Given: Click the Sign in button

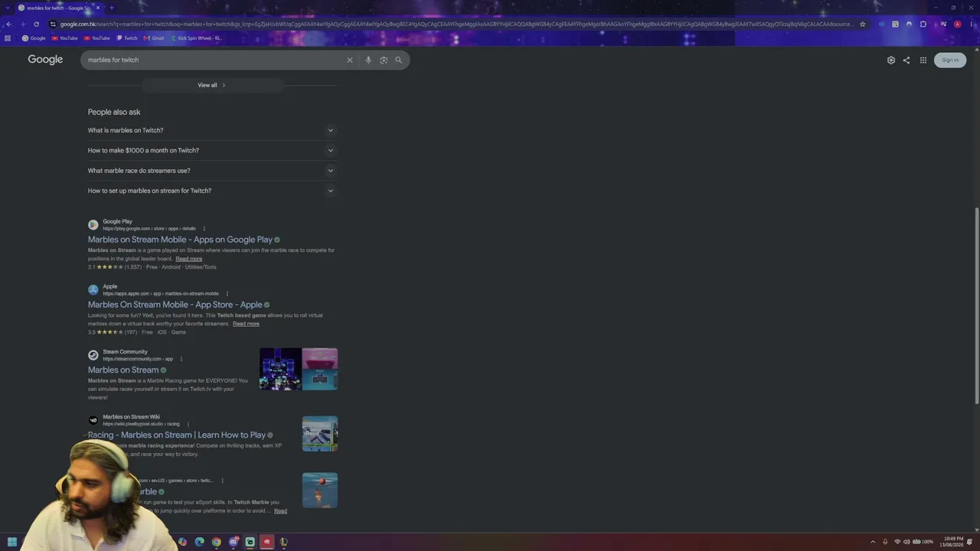Looking at the screenshot, I should point(950,60).
